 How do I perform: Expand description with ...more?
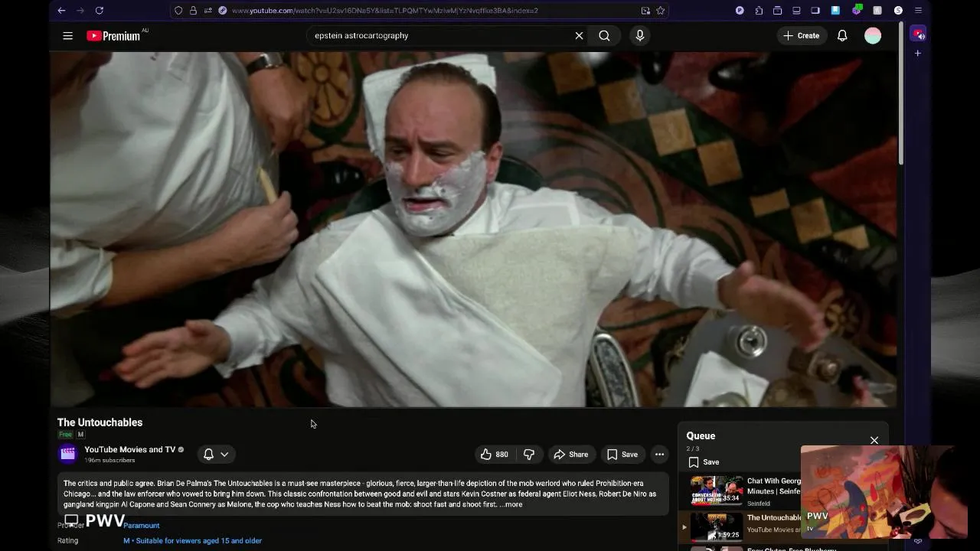coord(511,504)
